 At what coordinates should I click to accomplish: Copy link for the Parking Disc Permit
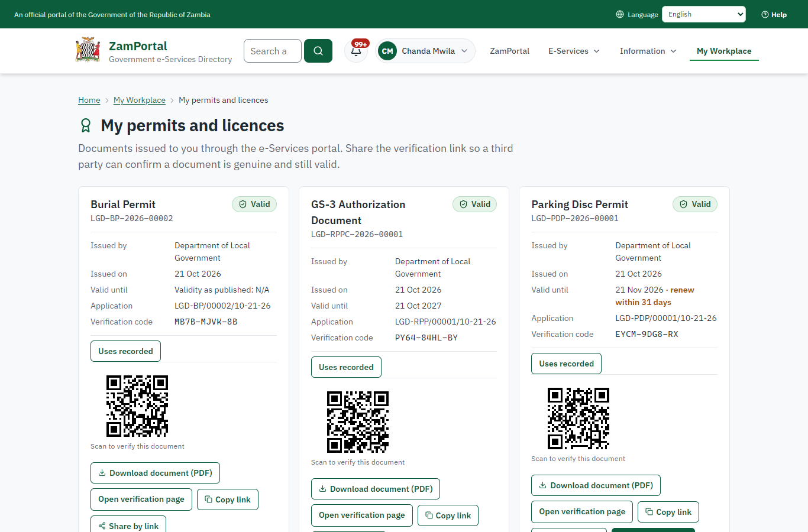(668, 512)
